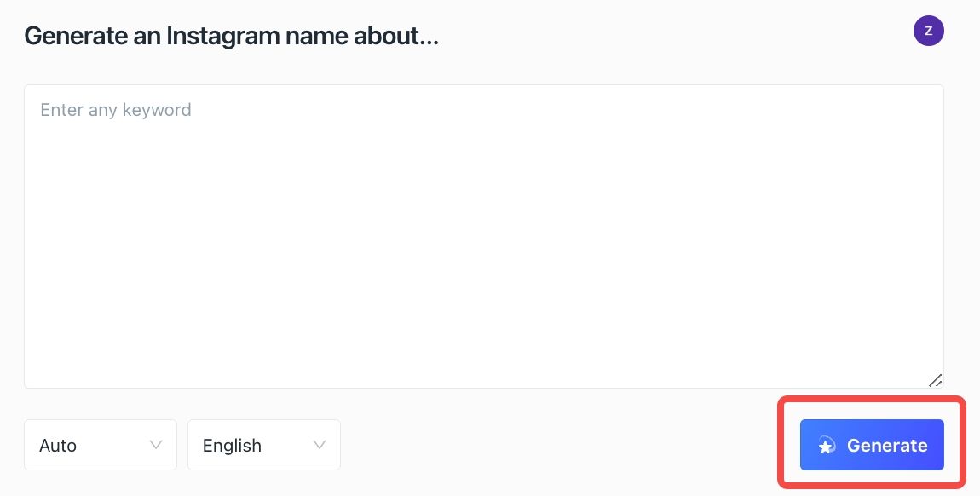Click the bottom-right corner handle of textarea

point(935,380)
